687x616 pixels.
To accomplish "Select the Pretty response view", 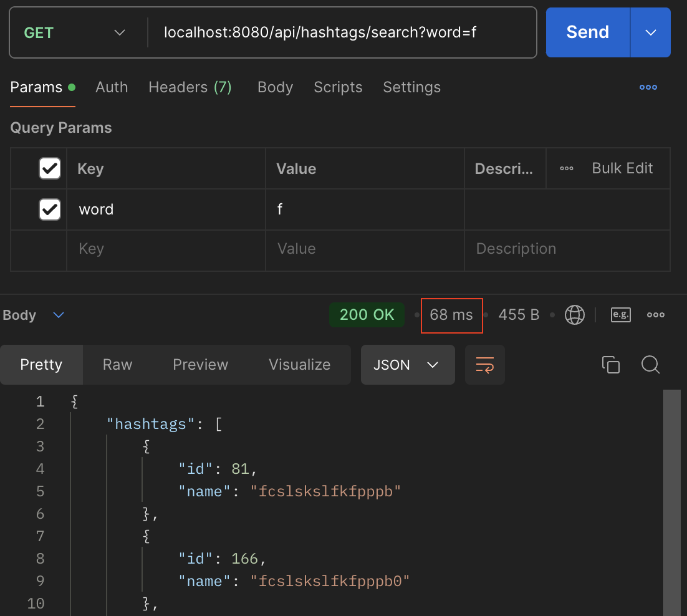I will (x=41, y=365).
